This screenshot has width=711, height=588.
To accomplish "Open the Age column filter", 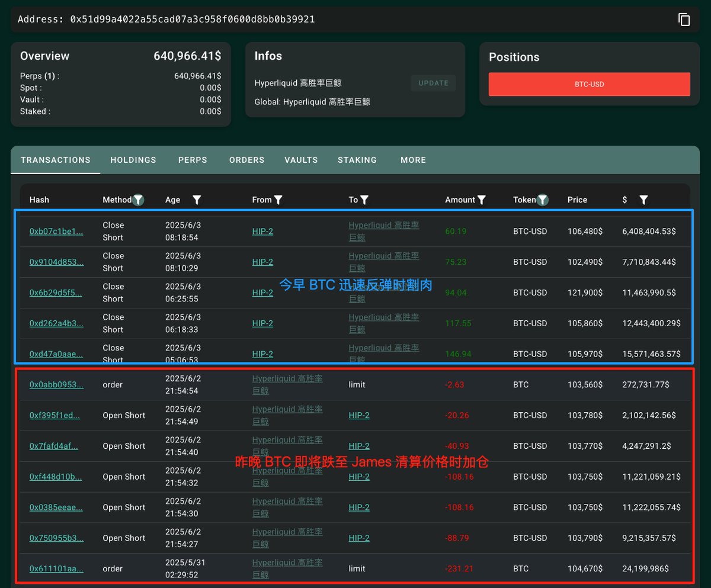I will click(x=197, y=200).
